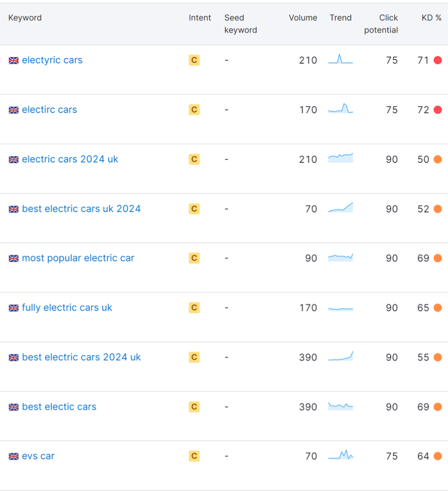The width and height of the screenshot is (448, 492).
Task: Open the keyword best electric cars uk 2024
Action: [81, 209]
